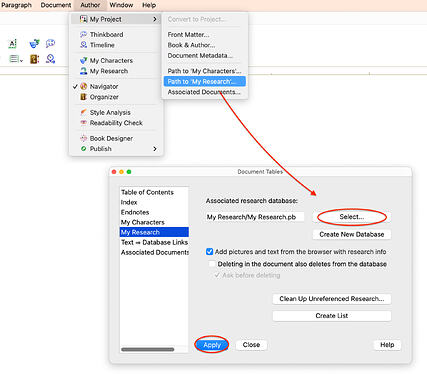Screen dimensions: 427x374
Task: Enable Deleting in document also deletes checkbox
Action: pos(212,264)
